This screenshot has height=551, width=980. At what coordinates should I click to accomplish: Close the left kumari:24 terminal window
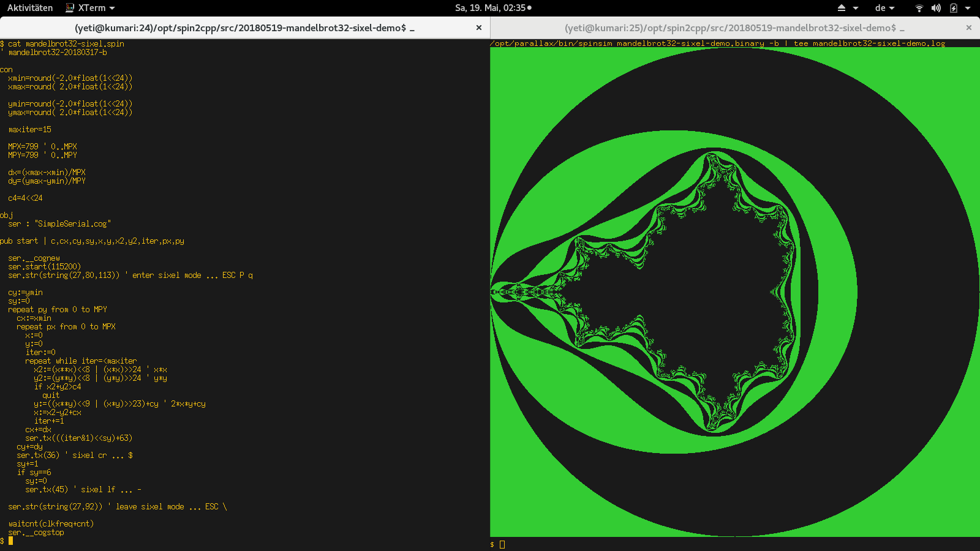pos(479,28)
